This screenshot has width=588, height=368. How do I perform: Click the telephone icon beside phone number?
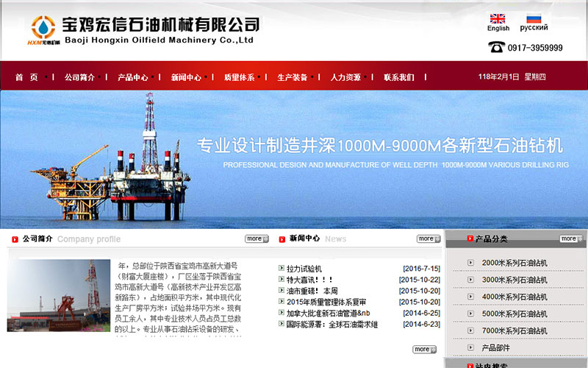[x=496, y=47]
